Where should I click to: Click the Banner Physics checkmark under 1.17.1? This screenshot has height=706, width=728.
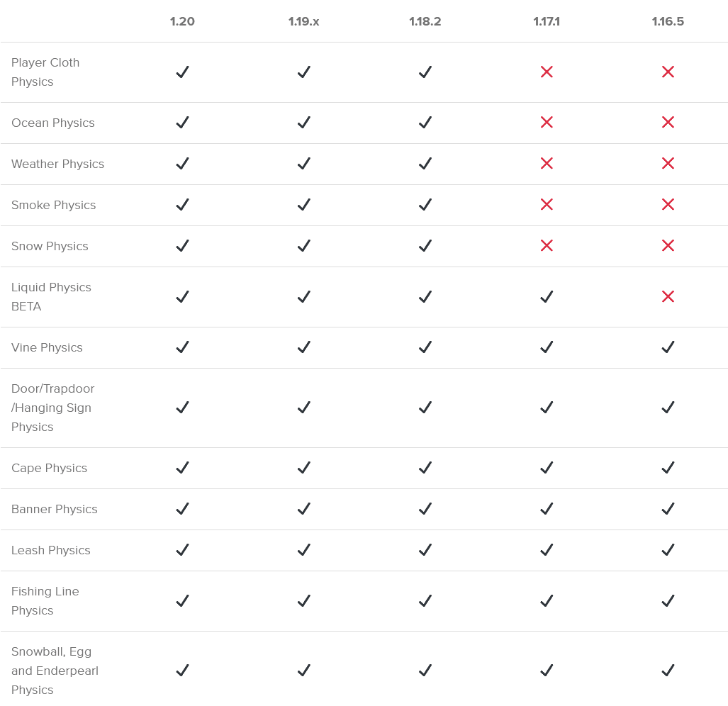[547, 509]
